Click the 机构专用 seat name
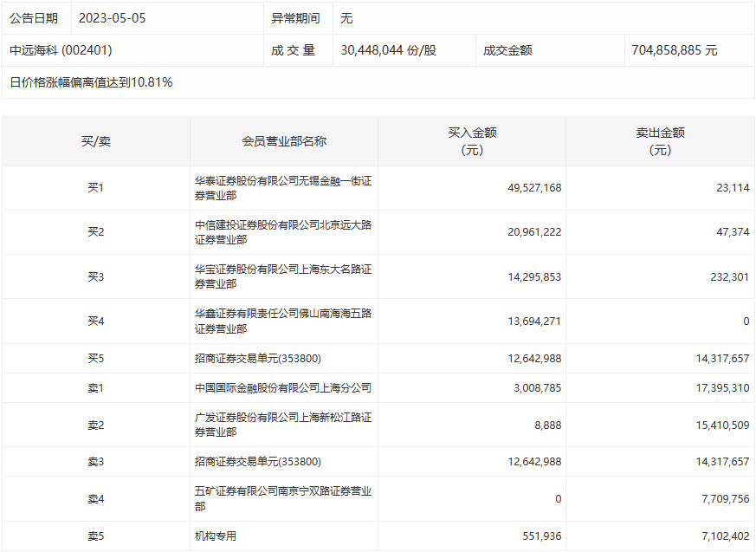The image size is (756, 552). click(216, 536)
